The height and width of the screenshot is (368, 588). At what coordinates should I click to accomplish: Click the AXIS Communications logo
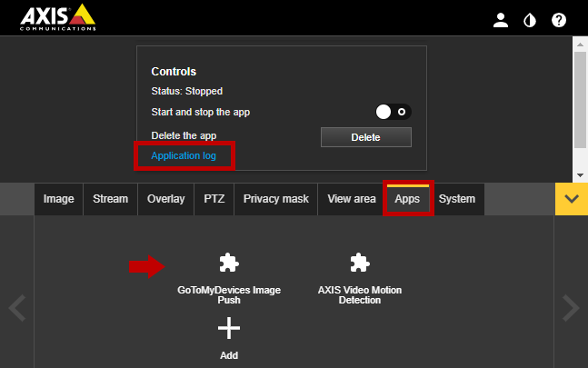point(56,16)
